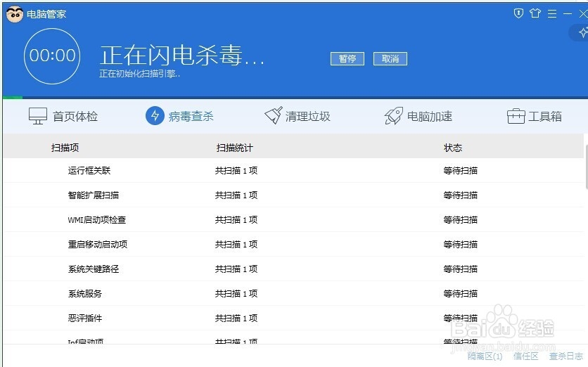This screenshot has width=588, height=367.
Task: Select the 恶评插件 scan item
Action: (x=85, y=318)
